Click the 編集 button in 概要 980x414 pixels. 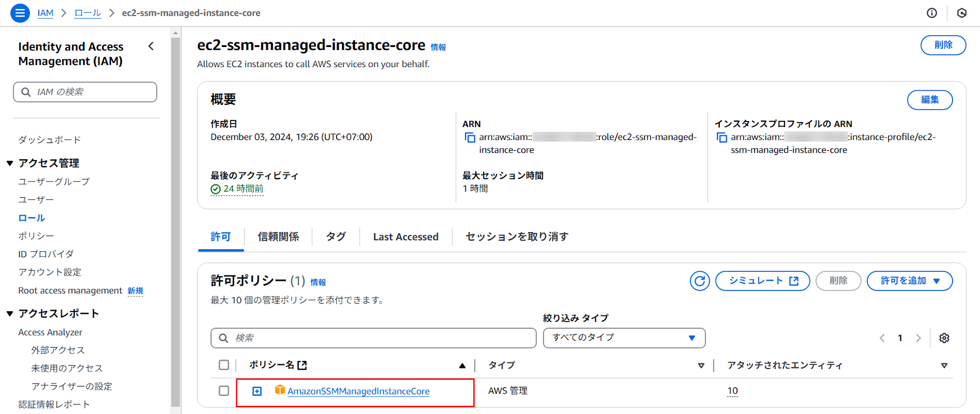point(930,100)
